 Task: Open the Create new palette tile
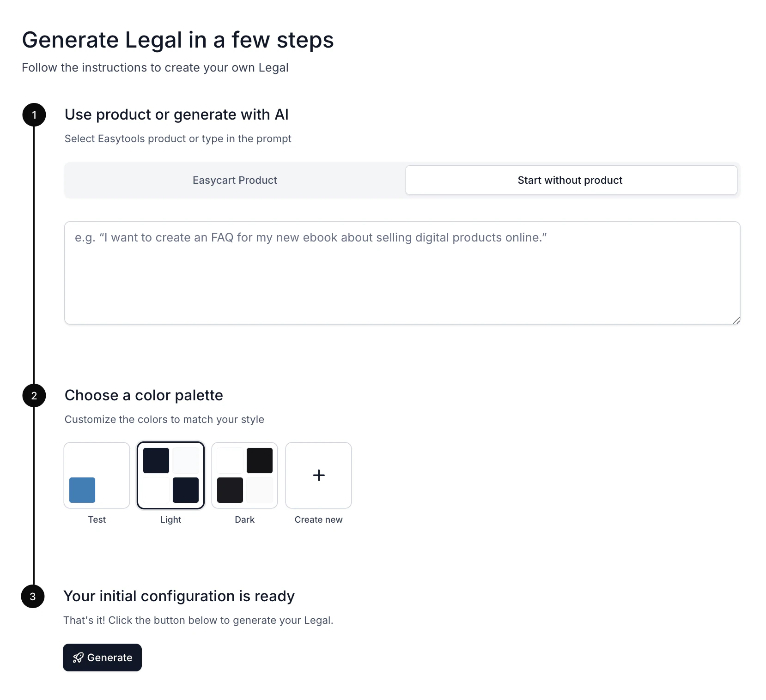(319, 475)
